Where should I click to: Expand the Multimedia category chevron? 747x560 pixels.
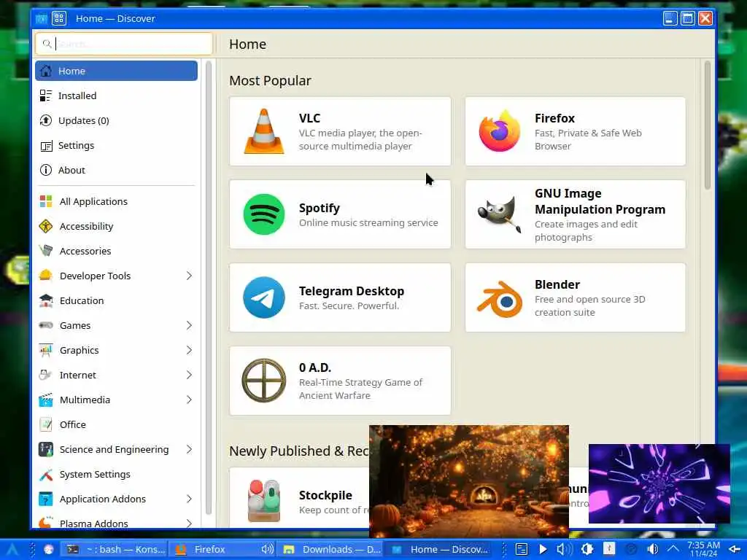pyautogui.click(x=189, y=400)
